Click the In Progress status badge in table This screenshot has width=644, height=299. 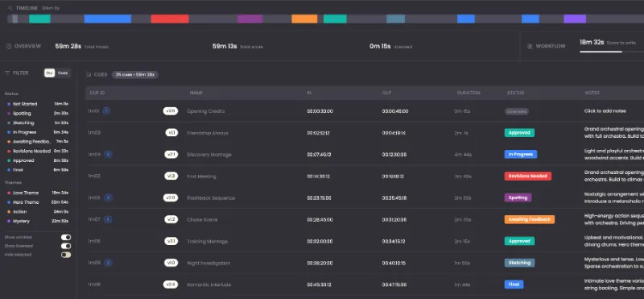(520, 154)
